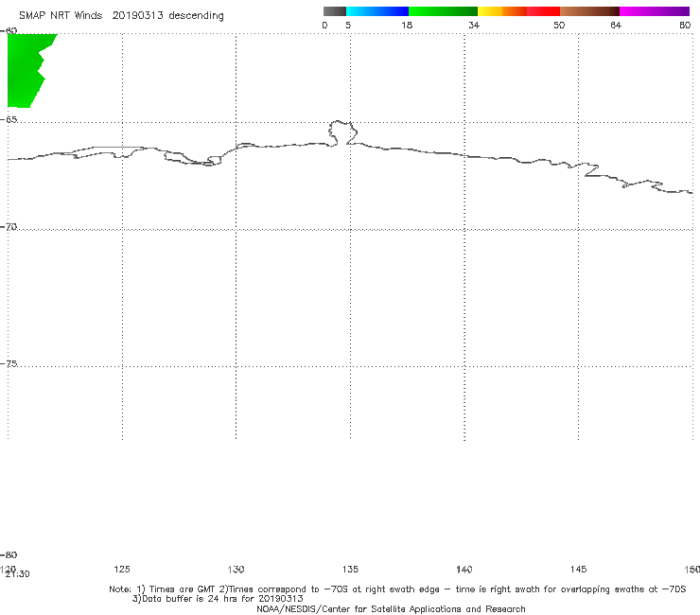700x615 pixels.
Task: Click the longitude label '130'
Action: tap(236, 569)
